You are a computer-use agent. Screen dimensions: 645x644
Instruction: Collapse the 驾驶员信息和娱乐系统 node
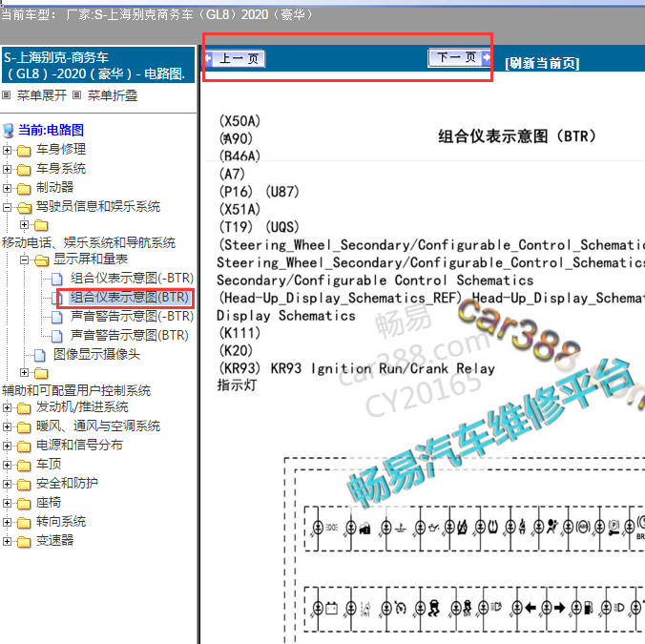click(7, 207)
